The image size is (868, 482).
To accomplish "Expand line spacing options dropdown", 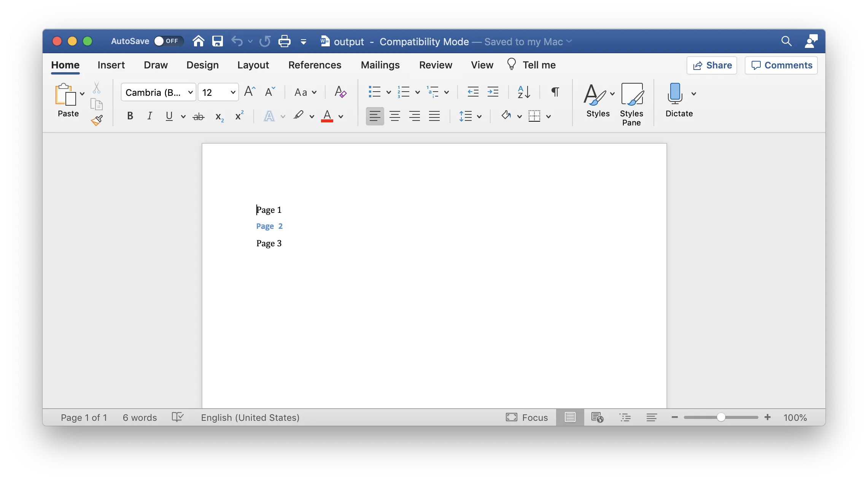I will point(479,116).
